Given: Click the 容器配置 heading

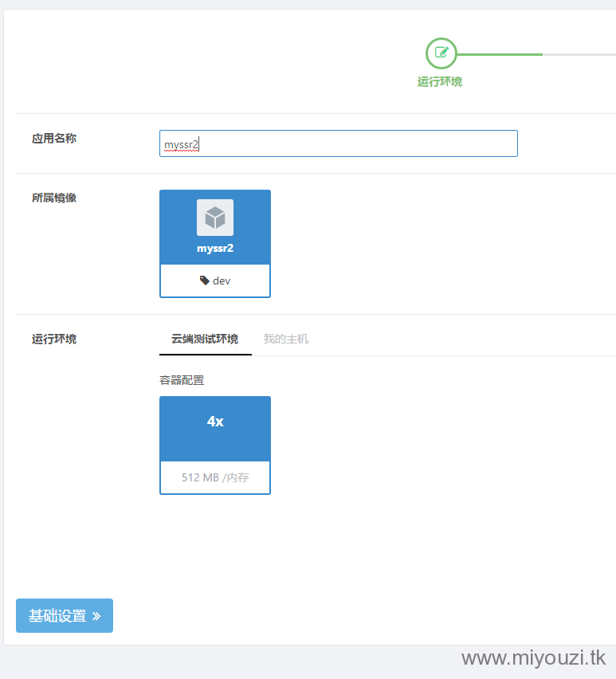Looking at the screenshot, I should 182,380.
